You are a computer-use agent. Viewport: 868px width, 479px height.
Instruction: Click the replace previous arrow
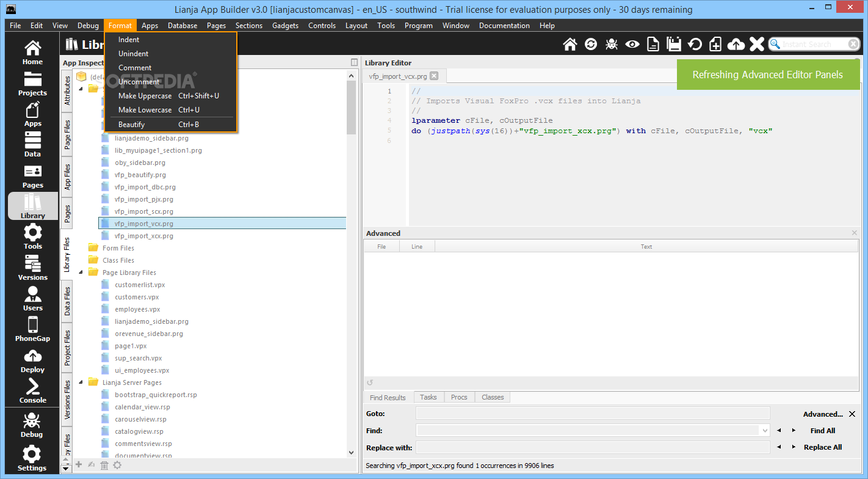pyautogui.click(x=779, y=447)
